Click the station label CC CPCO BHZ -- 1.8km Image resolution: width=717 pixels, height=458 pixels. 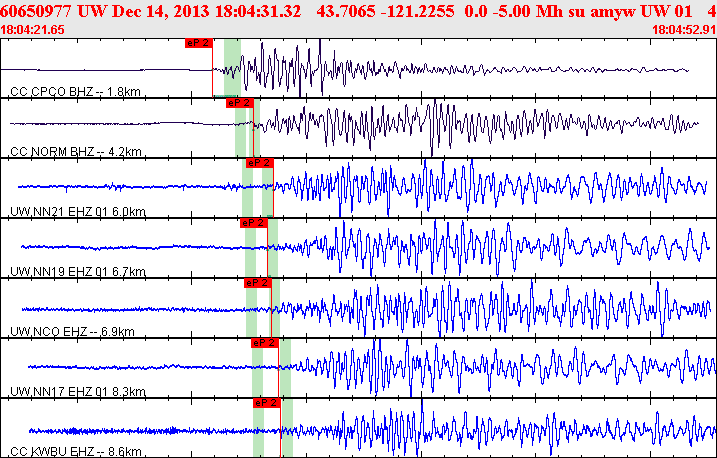click(75, 92)
